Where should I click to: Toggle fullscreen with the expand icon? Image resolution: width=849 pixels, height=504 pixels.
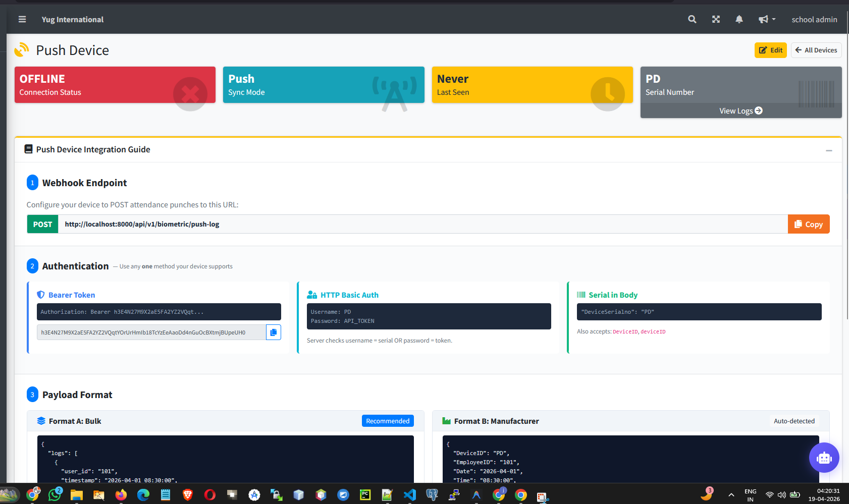tap(716, 19)
